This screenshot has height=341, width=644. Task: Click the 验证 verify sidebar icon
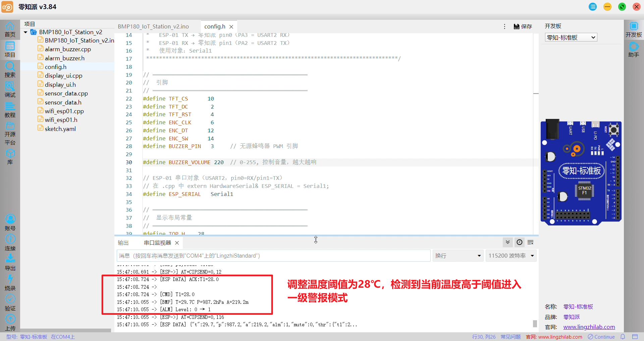click(10, 303)
